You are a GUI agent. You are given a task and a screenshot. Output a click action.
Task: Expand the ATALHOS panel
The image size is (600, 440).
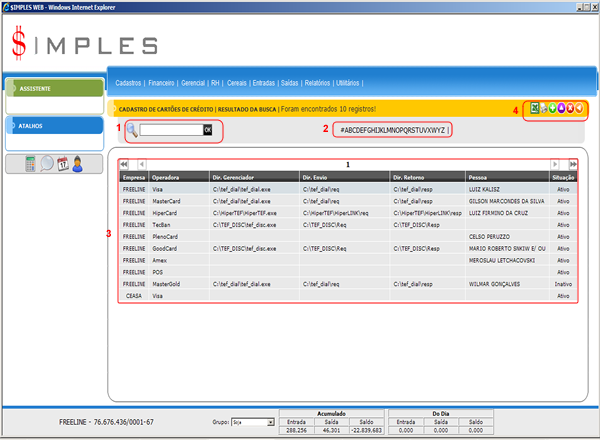52,126
